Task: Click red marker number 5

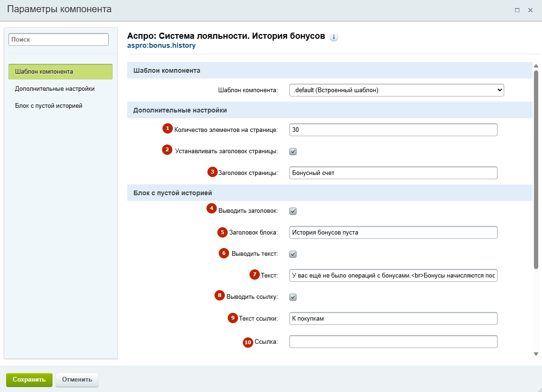Action: 223,232
